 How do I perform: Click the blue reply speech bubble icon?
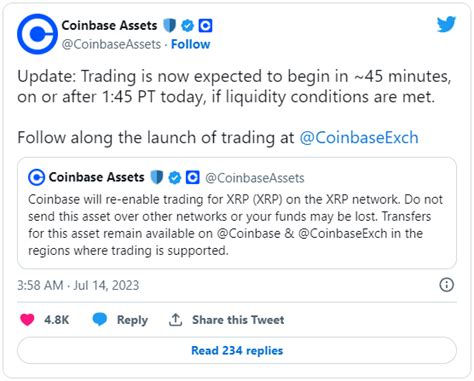click(100, 319)
